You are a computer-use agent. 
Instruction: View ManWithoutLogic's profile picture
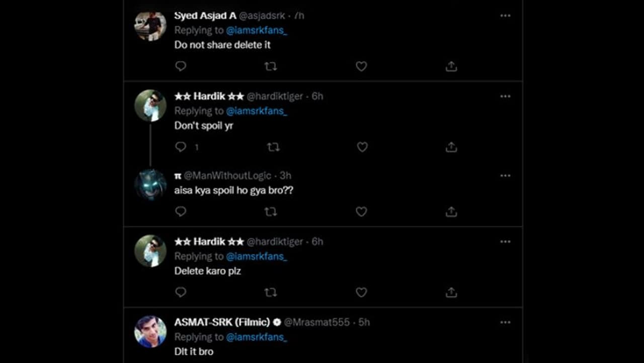[150, 185]
